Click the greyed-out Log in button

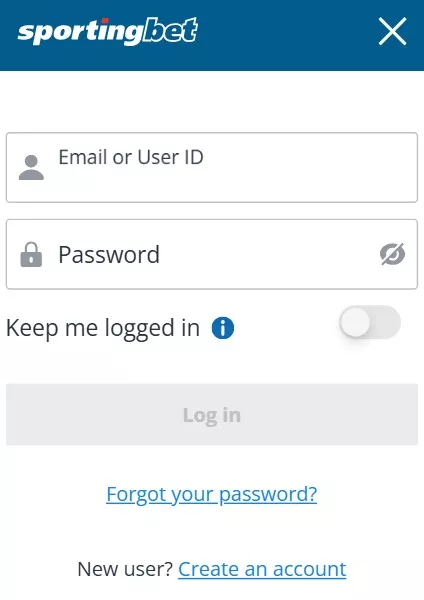point(212,414)
